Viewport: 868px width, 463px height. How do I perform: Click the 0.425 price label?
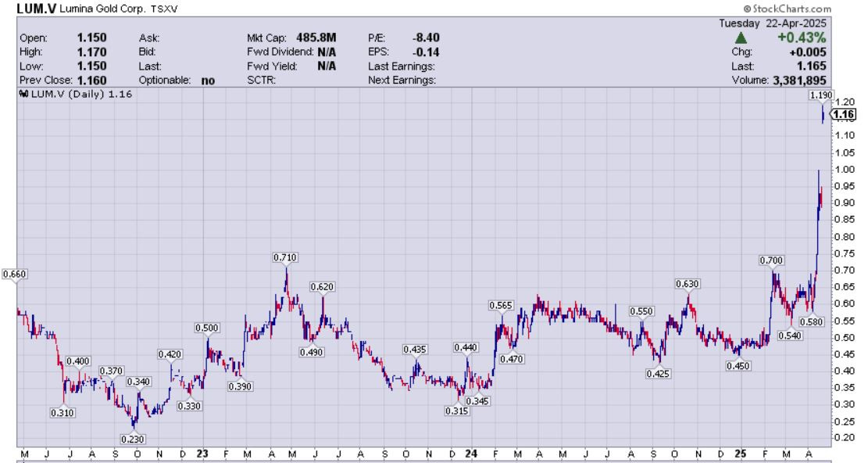tap(658, 374)
